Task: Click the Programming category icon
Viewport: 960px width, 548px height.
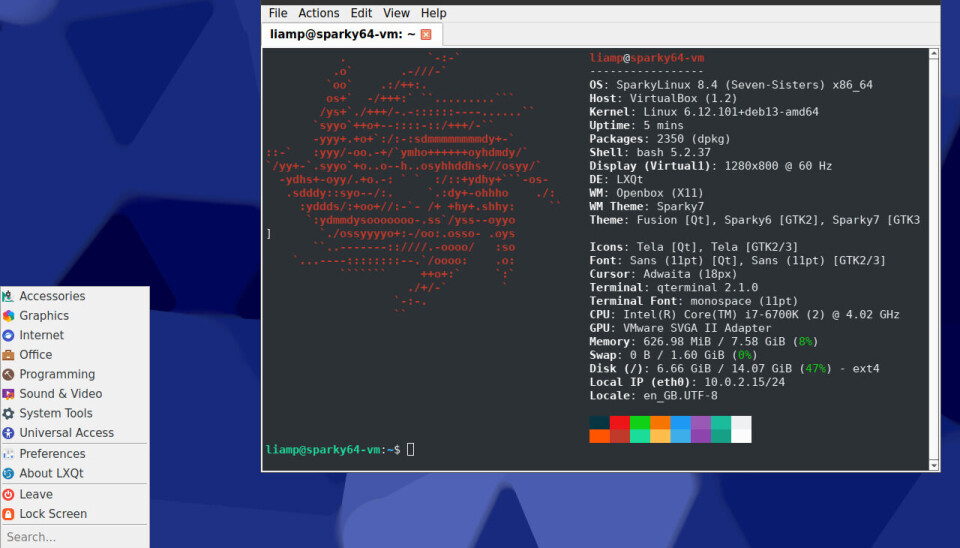Action: click(x=8, y=375)
